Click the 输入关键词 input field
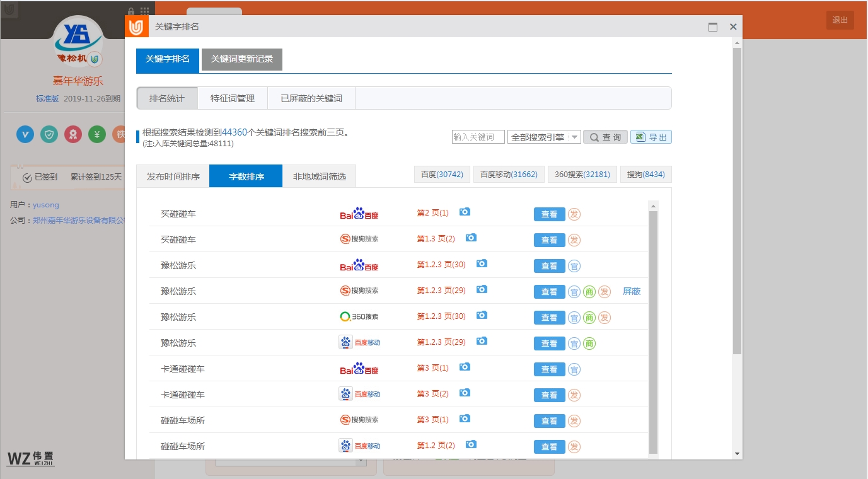The image size is (868, 479). pyautogui.click(x=478, y=137)
